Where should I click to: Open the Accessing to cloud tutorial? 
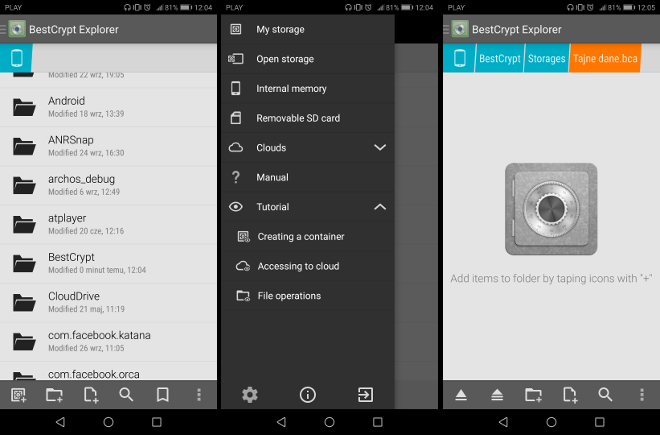click(298, 266)
